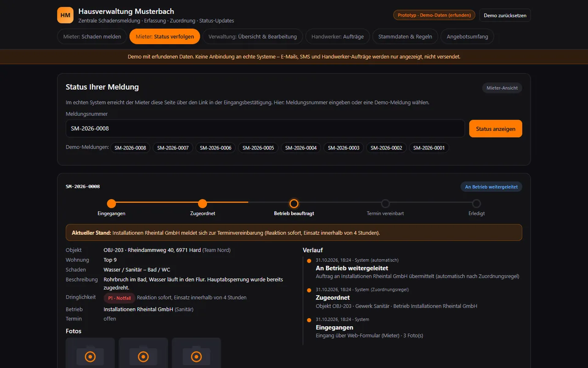This screenshot has height=368, width=588.
Task: Click the timeline entry title 'An Betrieb weitergeleitet'
Action: coord(352,268)
